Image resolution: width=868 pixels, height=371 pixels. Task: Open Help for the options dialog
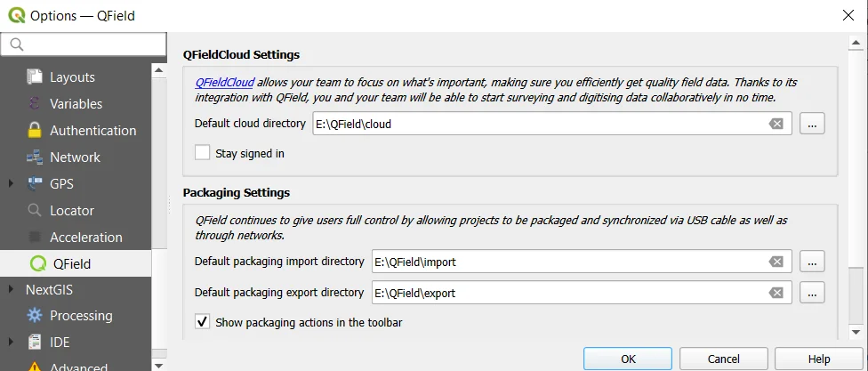click(x=819, y=359)
